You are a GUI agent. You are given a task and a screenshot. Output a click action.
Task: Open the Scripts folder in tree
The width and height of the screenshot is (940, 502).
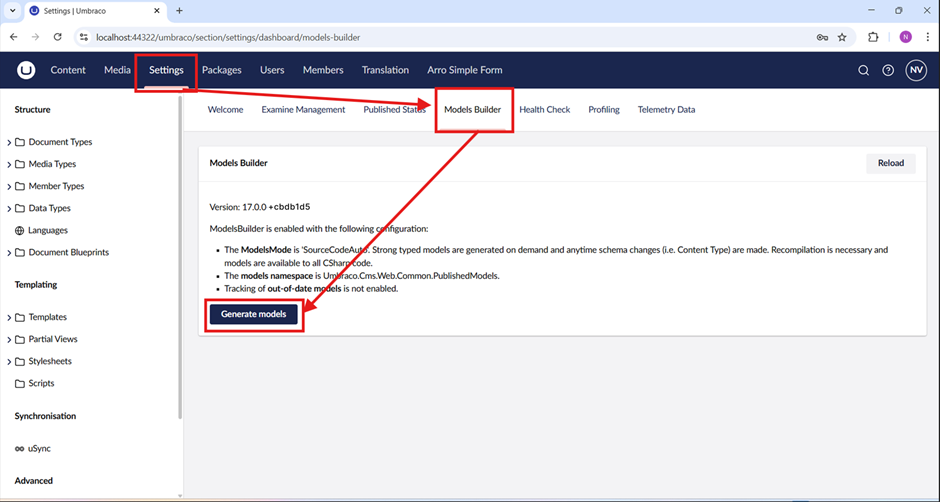41,383
